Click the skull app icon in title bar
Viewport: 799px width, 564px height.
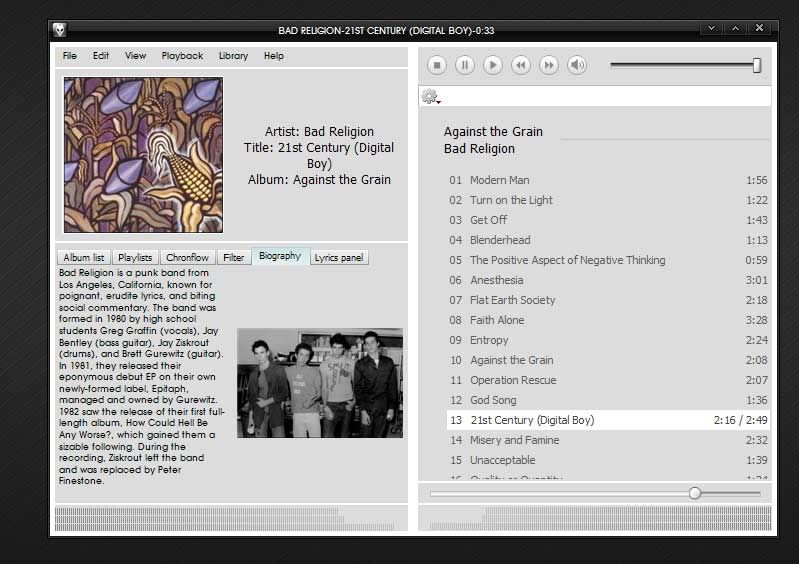coord(60,30)
